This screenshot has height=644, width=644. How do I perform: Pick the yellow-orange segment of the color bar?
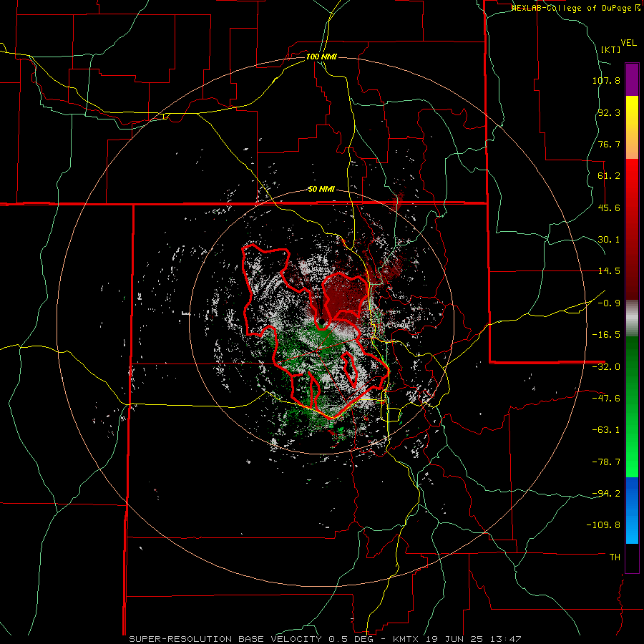(x=632, y=127)
